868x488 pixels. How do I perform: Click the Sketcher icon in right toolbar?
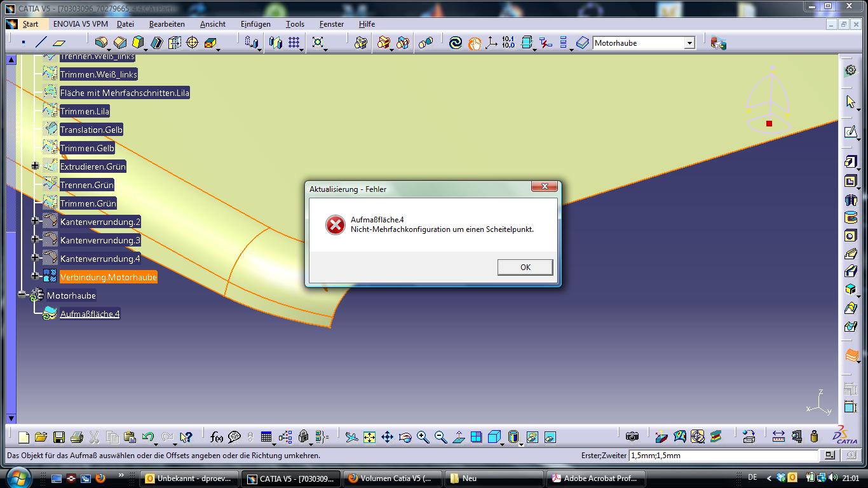point(851,132)
